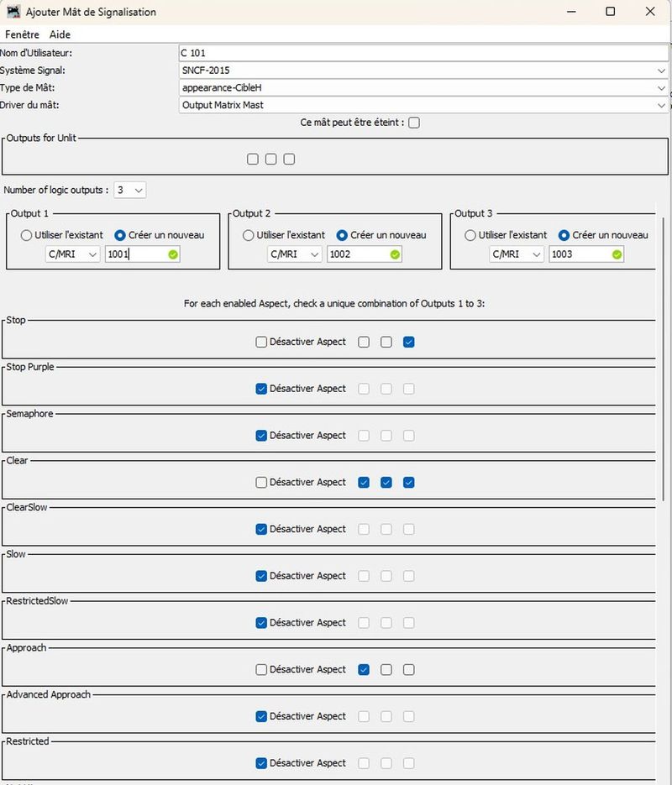The image size is (672, 785).
Task: Enable the Semaphore aspect by unchecking Désactiver
Action: pyautogui.click(x=261, y=436)
